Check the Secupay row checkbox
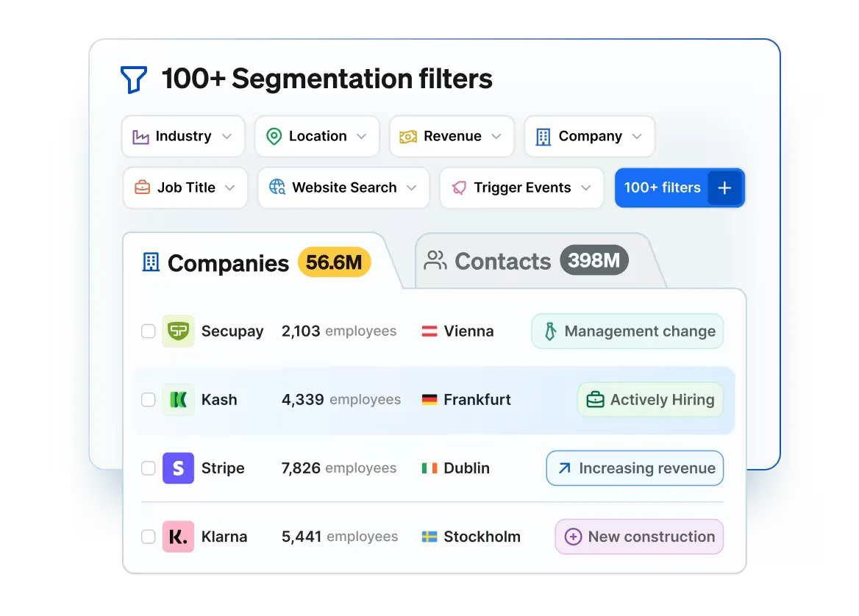 click(149, 332)
